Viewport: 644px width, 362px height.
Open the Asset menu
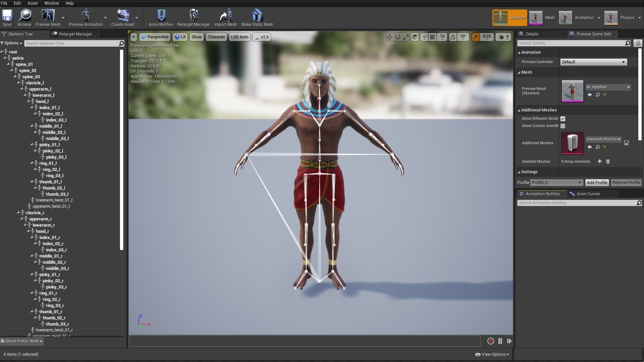tap(33, 3)
